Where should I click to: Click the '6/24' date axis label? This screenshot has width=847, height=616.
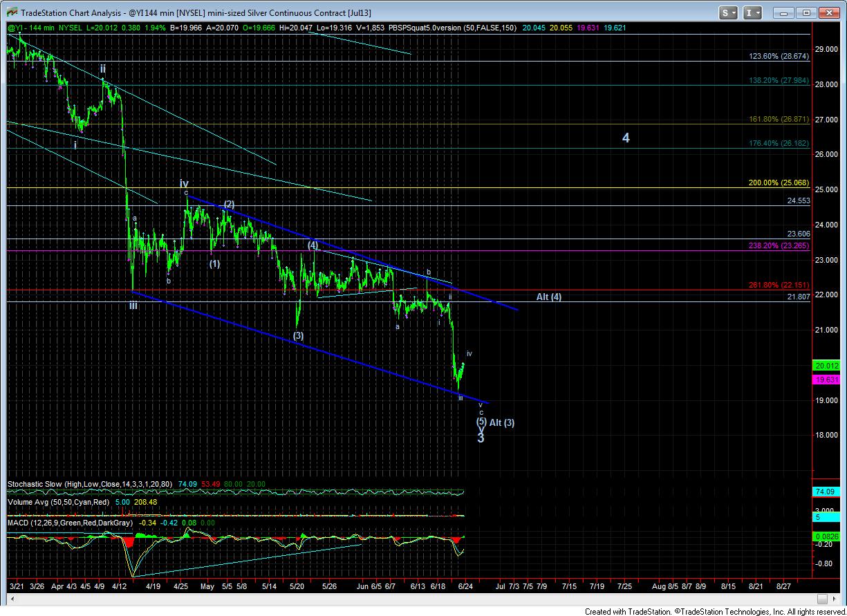[x=465, y=586]
